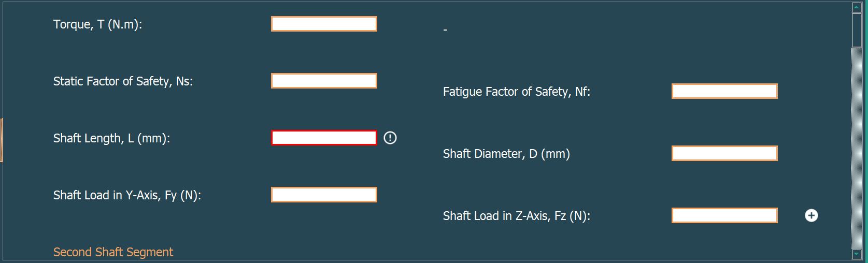Select the Shaft Load in Z-Axis field
Screen dimensions: 868x263
click(724, 215)
